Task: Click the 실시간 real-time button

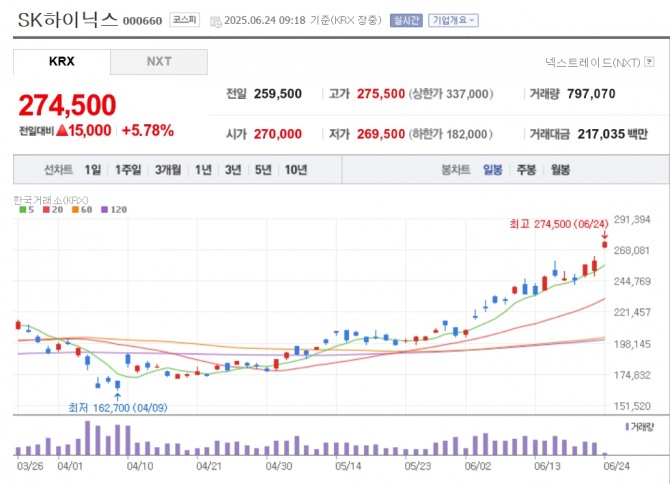Action: coord(406,20)
